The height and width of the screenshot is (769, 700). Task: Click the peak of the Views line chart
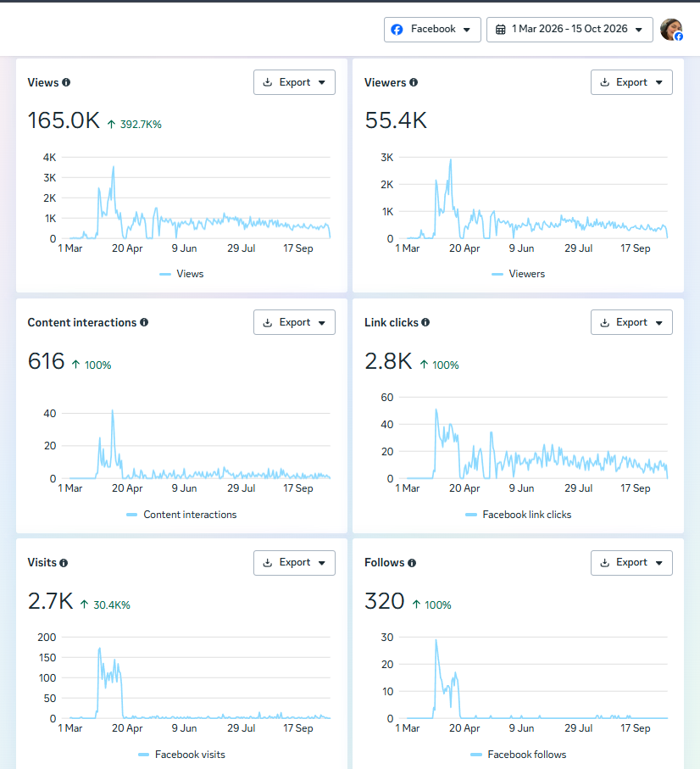click(114, 167)
